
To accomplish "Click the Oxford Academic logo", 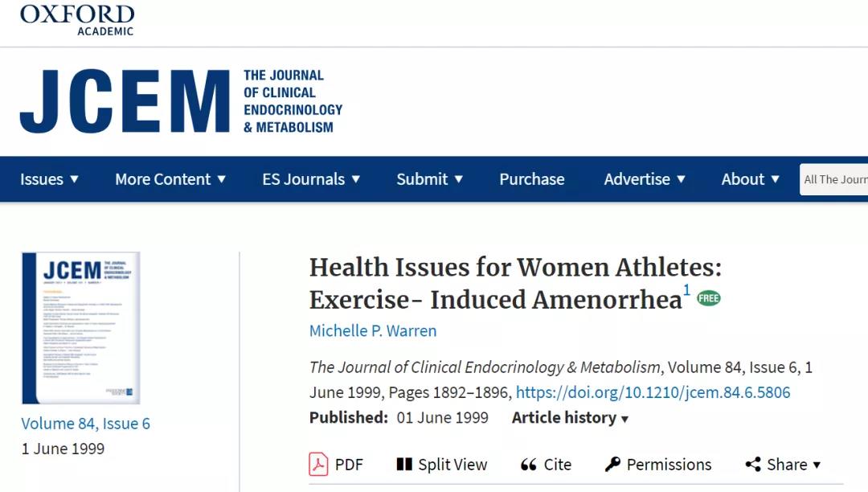I will click(x=77, y=20).
